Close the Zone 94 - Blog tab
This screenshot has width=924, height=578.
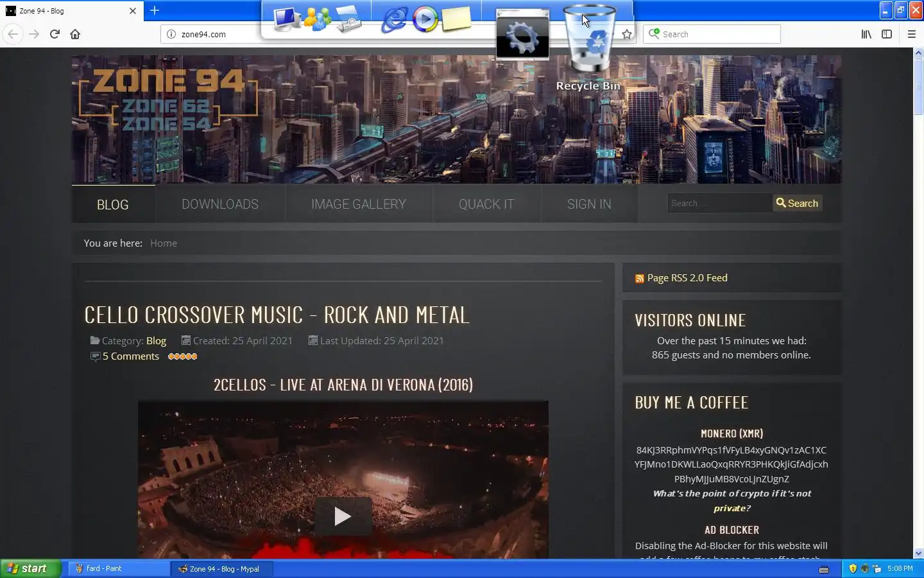pos(133,11)
